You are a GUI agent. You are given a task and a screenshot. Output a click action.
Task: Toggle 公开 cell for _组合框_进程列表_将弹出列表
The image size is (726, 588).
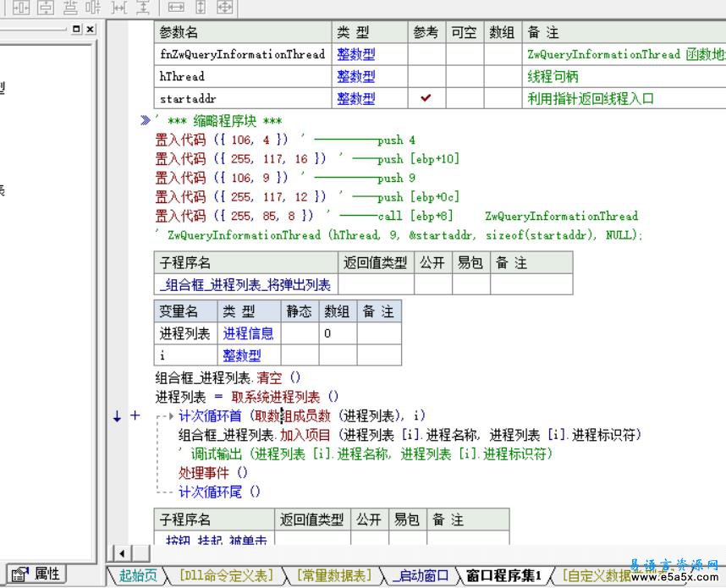tap(433, 284)
